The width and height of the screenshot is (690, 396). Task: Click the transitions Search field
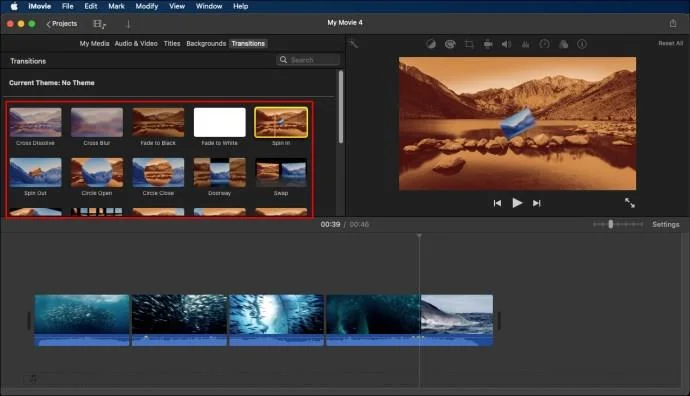pos(308,60)
